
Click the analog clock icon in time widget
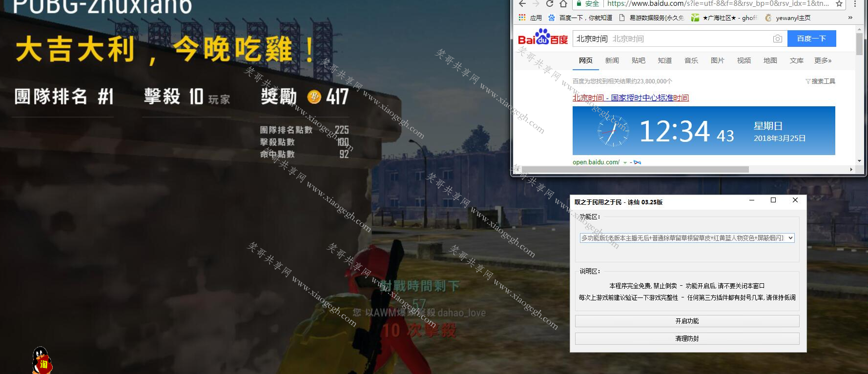(613, 131)
